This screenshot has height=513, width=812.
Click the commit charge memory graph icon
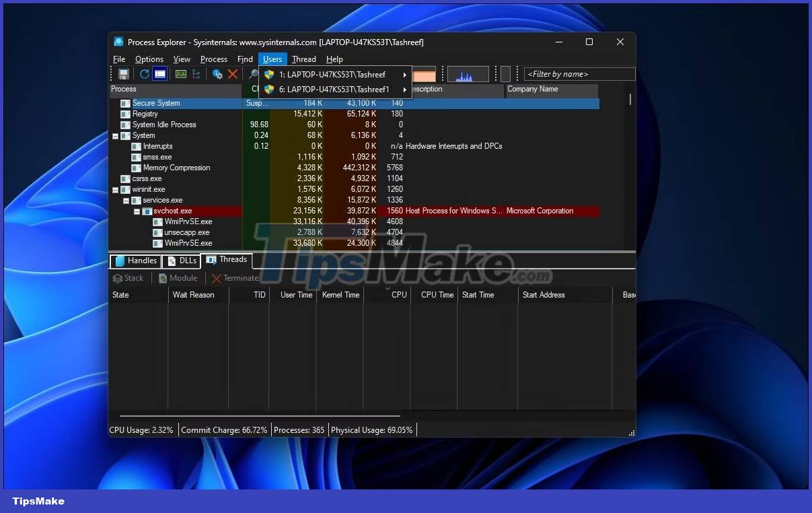pyautogui.click(x=422, y=74)
